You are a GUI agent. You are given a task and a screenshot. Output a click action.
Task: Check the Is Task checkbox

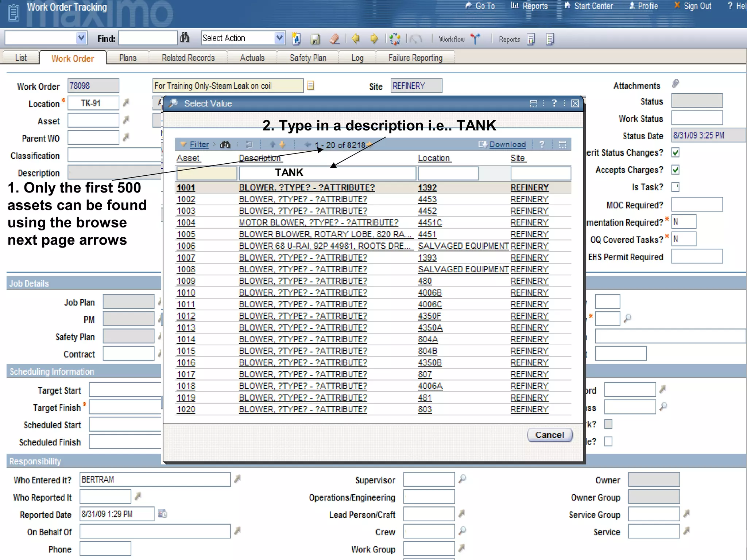coord(676,187)
